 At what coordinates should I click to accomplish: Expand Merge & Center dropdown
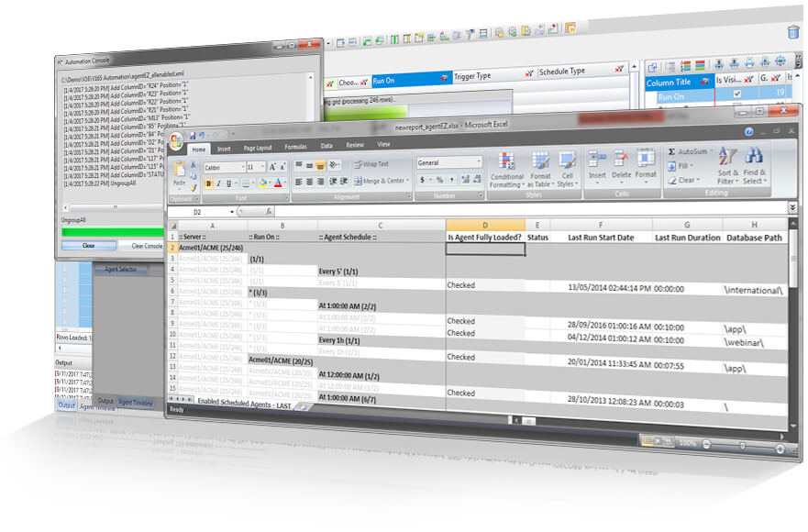[407, 181]
